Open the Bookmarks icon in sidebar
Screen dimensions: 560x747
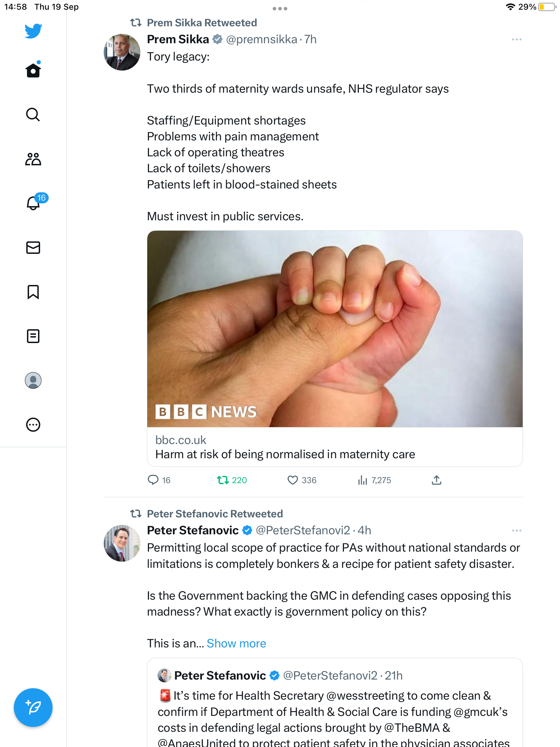[33, 292]
